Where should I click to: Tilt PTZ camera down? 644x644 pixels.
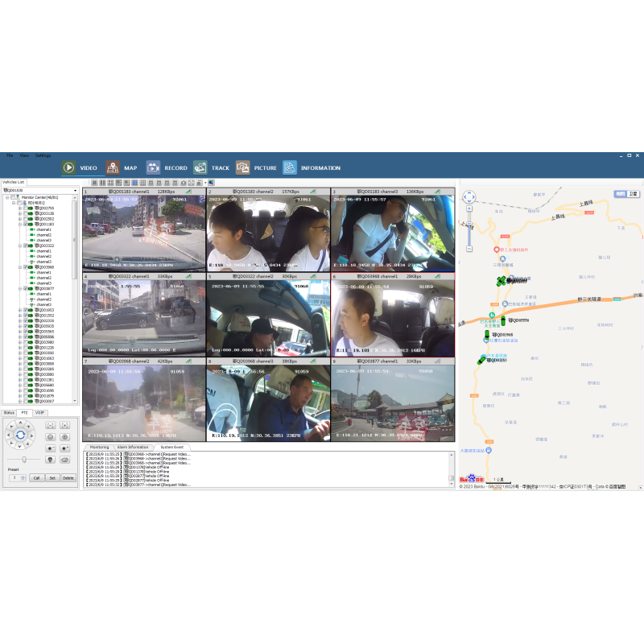tap(20, 447)
